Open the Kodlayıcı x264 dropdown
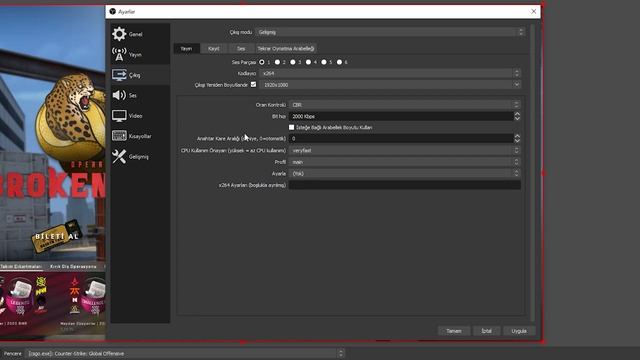This screenshot has height=360, width=640. pyautogui.click(x=390, y=73)
